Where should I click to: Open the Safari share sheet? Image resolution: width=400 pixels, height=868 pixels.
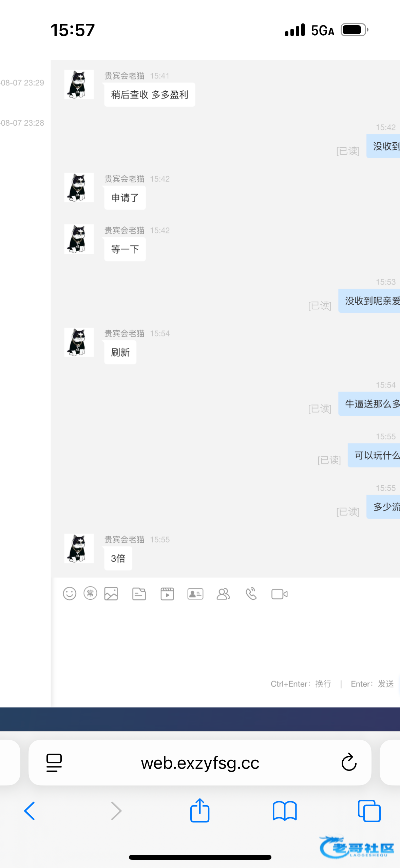click(200, 810)
